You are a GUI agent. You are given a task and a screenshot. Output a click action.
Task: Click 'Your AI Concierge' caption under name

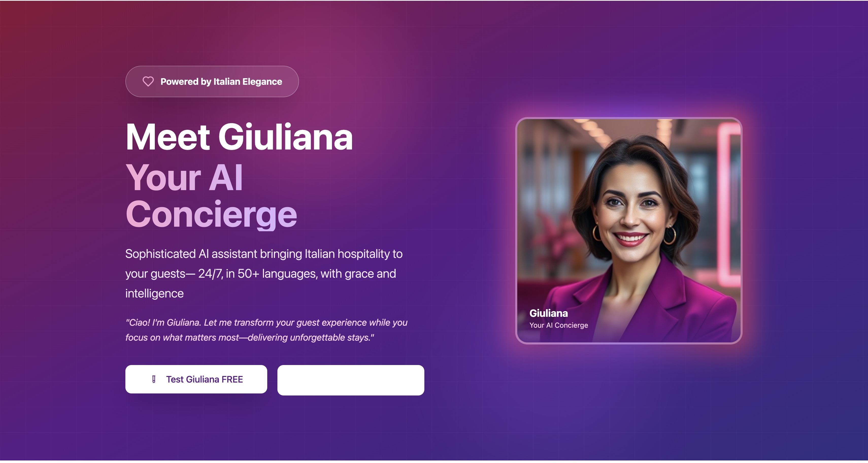(x=559, y=325)
